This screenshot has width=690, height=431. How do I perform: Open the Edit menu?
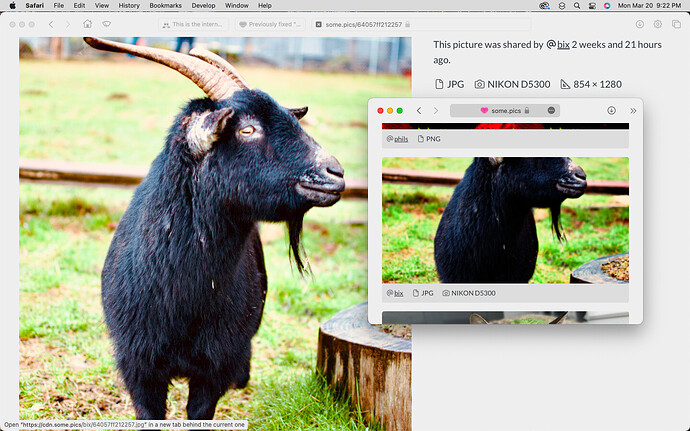[x=79, y=5]
